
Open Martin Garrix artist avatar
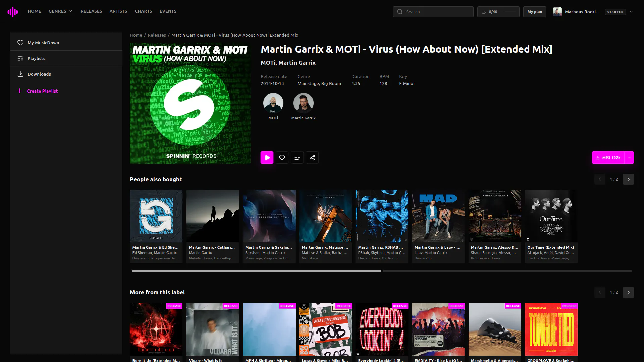click(304, 103)
